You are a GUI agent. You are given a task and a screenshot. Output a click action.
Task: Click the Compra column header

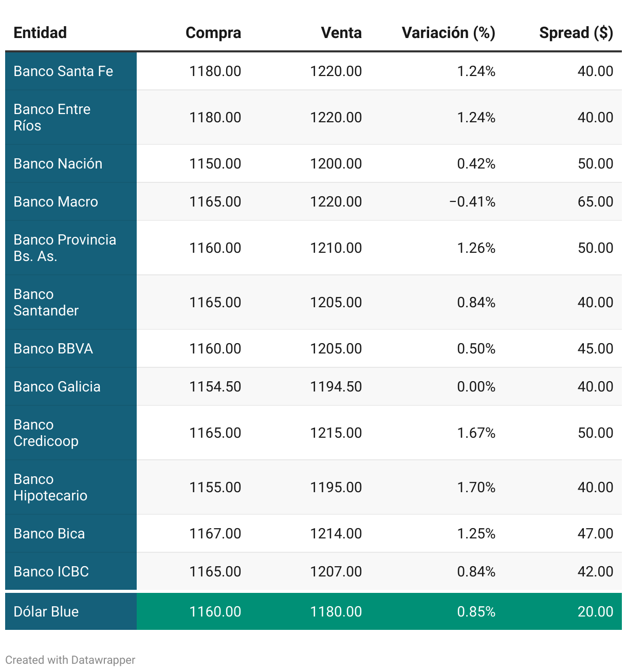[x=213, y=33]
